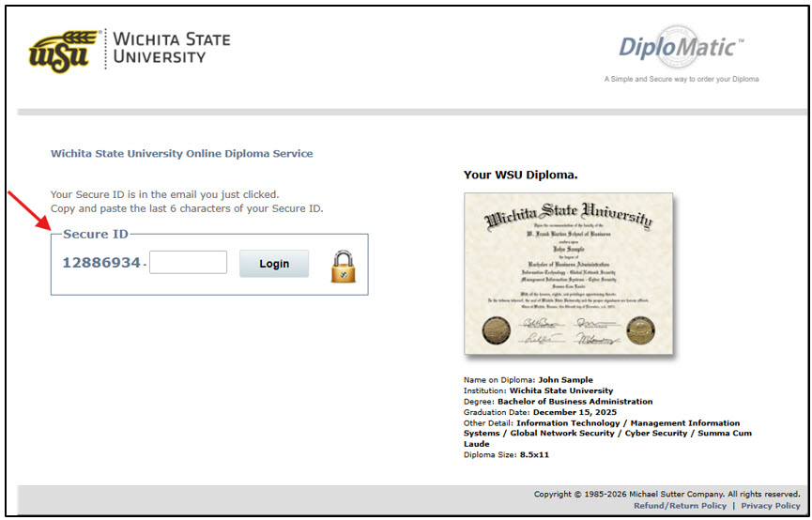Click the Michael Sutter Company copyright text
Screen dimensions: 812x520
667,494
